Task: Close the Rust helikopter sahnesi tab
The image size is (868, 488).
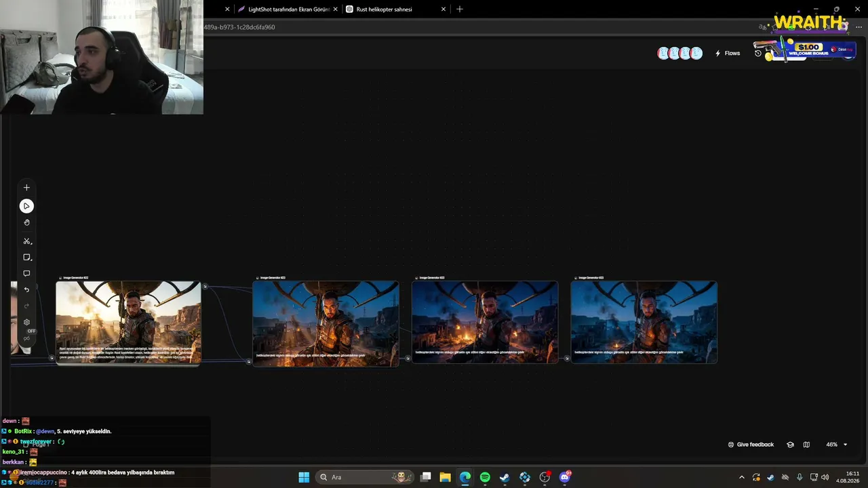Action: (443, 9)
